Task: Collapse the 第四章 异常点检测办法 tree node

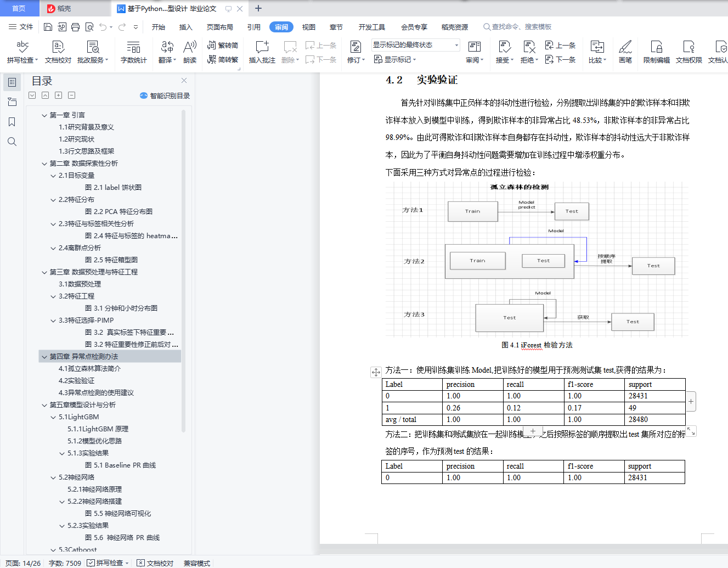Action: [44, 356]
